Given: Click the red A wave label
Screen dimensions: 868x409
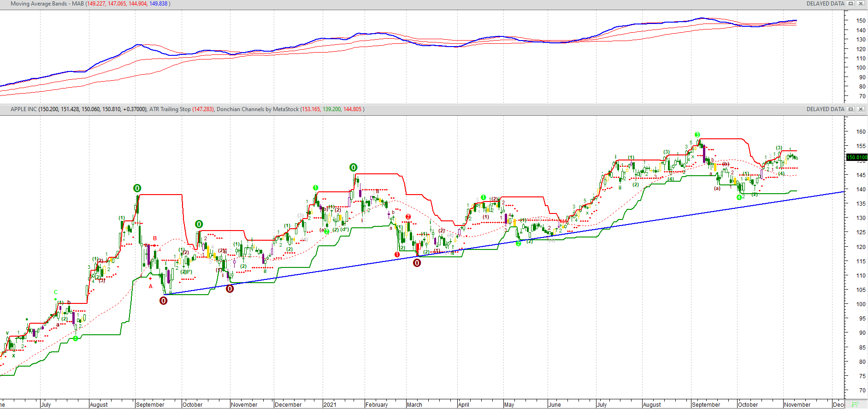Looking at the screenshot, I should click(x=150, y=286).
